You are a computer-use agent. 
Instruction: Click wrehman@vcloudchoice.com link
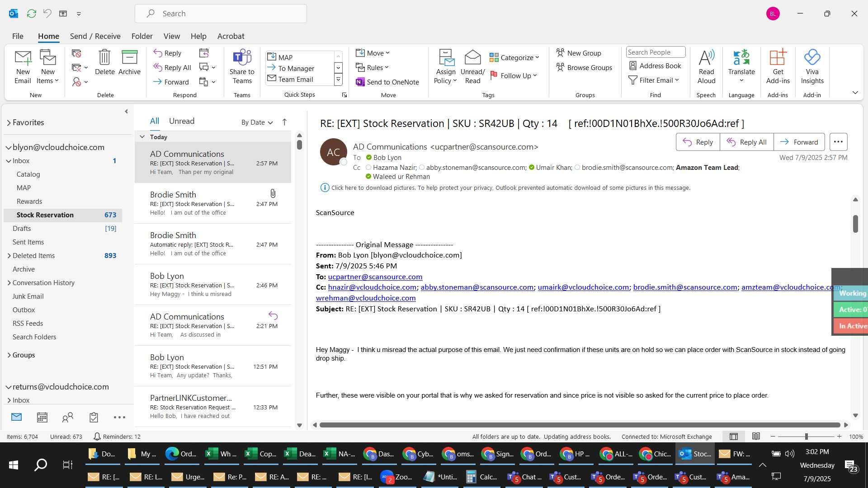366,298
